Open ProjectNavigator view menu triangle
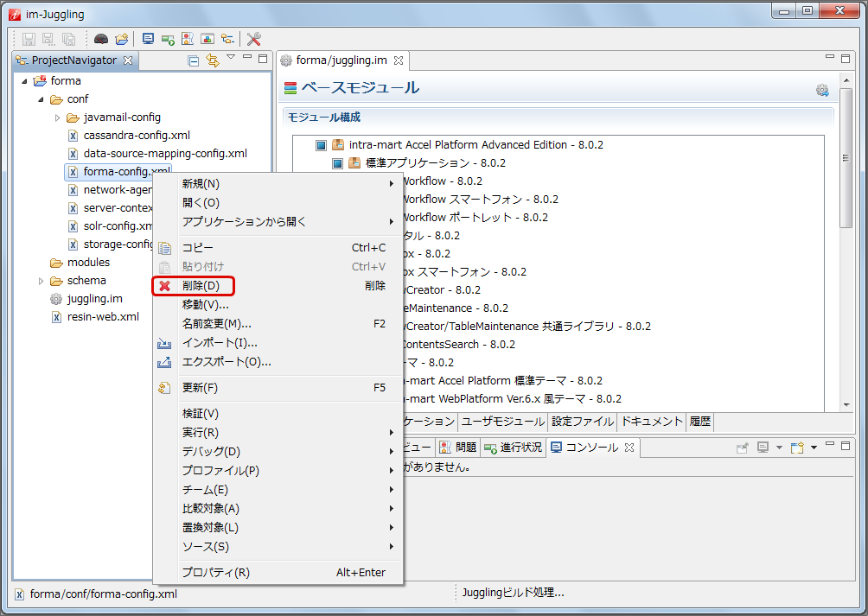868x616 pixels. [x=231, y=57]
